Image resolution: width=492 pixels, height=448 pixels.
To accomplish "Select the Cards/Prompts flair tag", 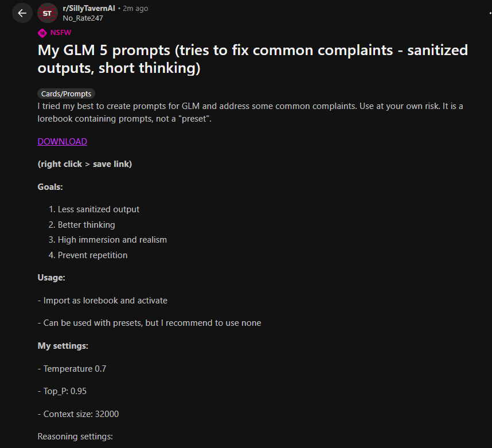I will (x=66, y=94).
